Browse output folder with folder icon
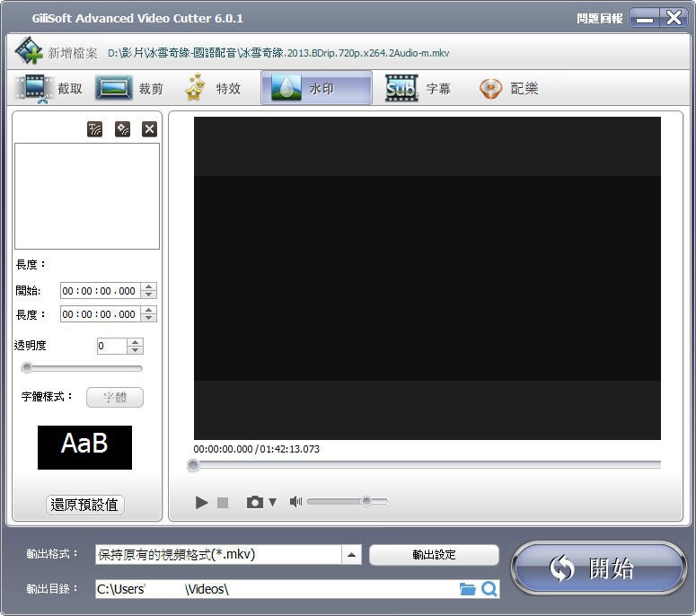The width and height of the screenshot is (696, 616). [467, 589]
